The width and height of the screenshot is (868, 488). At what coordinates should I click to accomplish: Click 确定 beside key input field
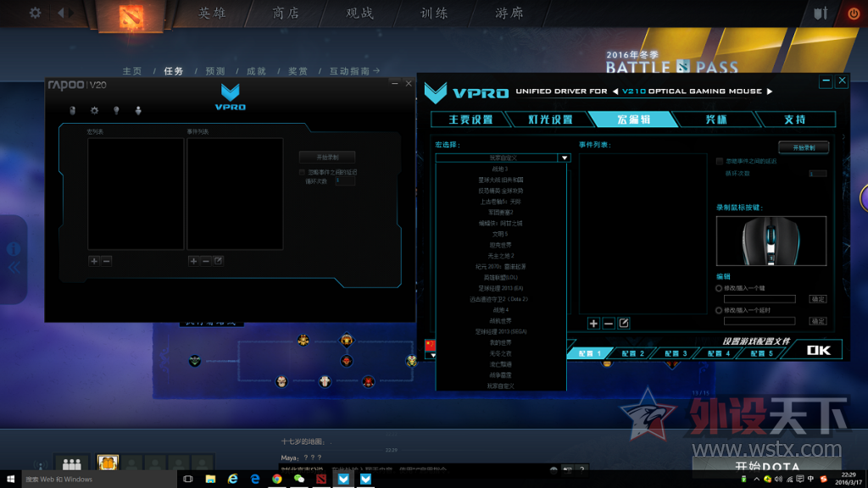point(818,299)
